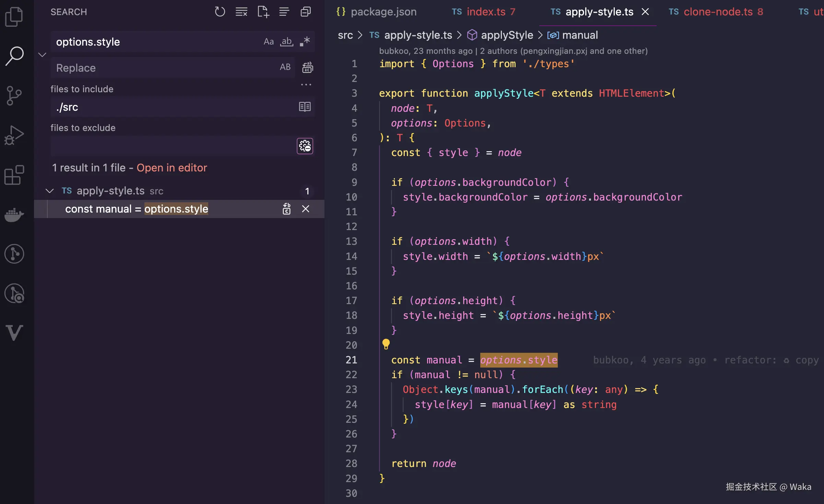Viewport: 824px width, 504px height.
Task: Click the Replace All icon
Action: tap(307, 68)
